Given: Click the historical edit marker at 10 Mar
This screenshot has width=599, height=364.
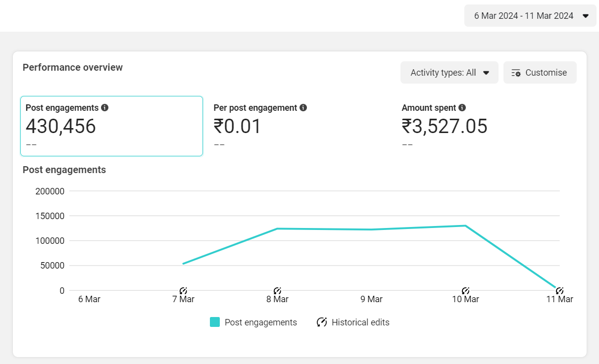Looking at the screenshot, I should point(465,290).
